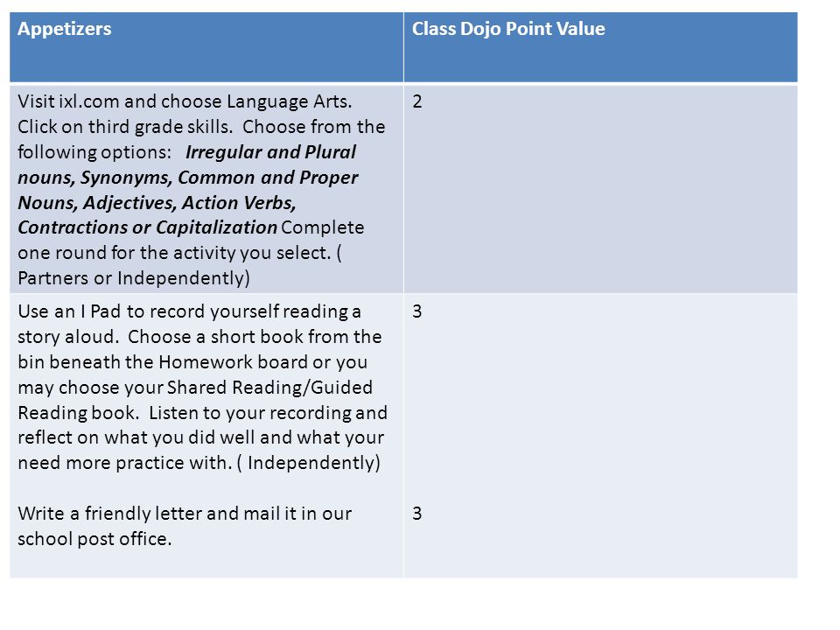Click the text Click on third grade skills
This screenshot has width=840, height=630.
tap(125, 127)
